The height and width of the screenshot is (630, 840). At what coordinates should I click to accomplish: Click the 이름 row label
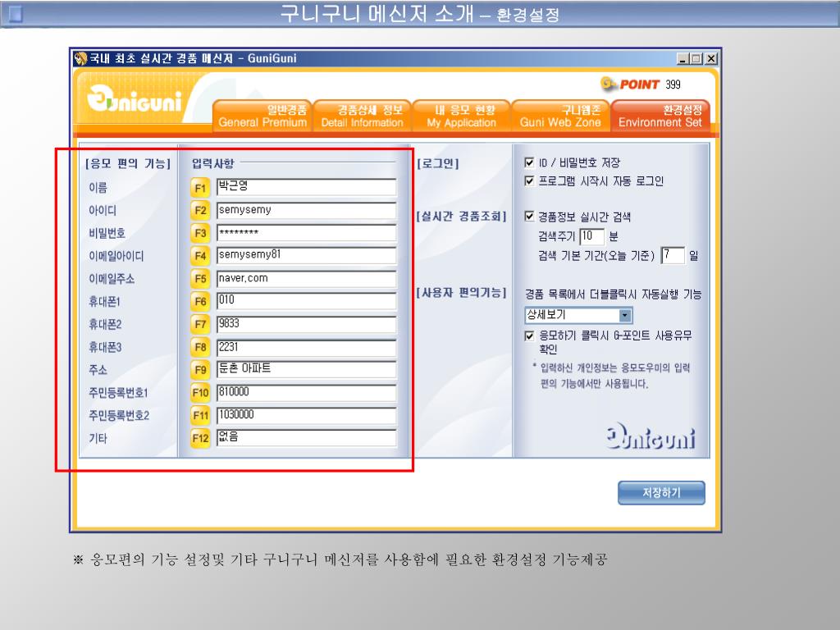pos(98,188)
